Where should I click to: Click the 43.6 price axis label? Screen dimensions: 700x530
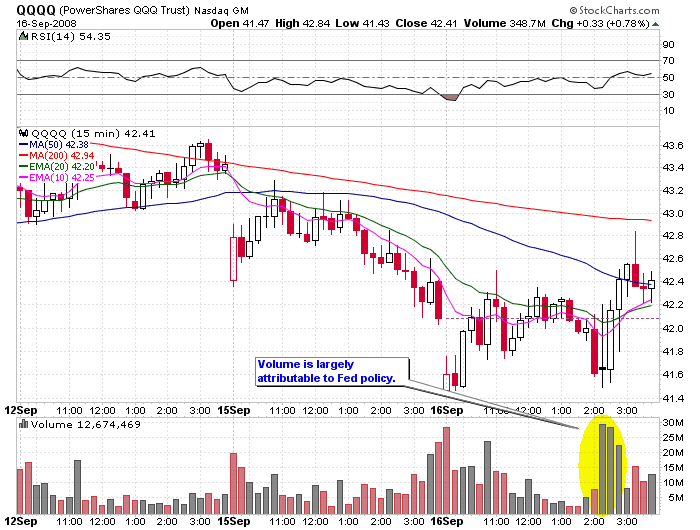click(673, 146)
